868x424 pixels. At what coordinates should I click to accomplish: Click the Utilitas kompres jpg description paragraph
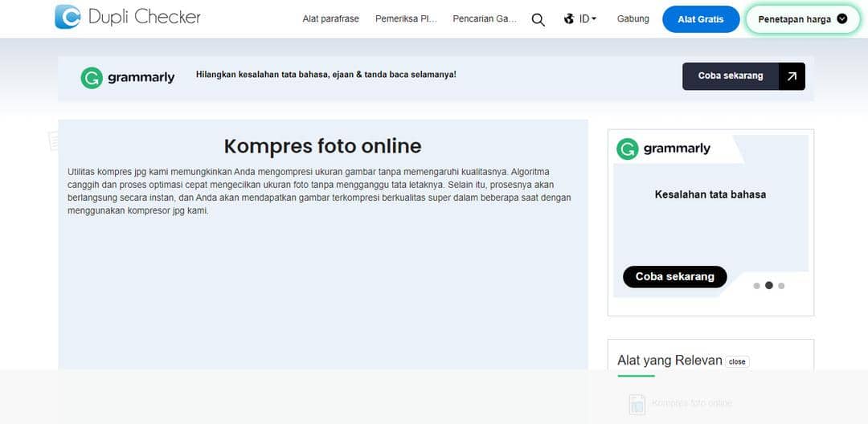click(319, 191)
